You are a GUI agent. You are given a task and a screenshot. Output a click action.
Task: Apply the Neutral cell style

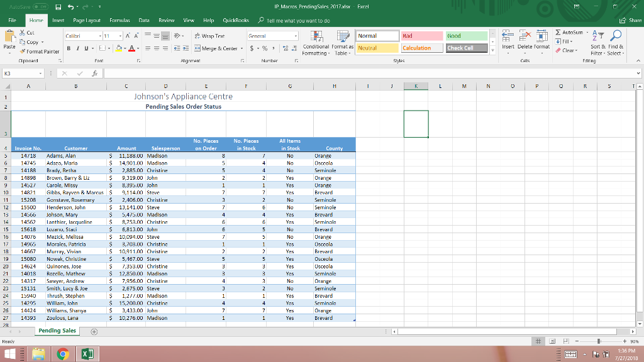coord(377,48)
